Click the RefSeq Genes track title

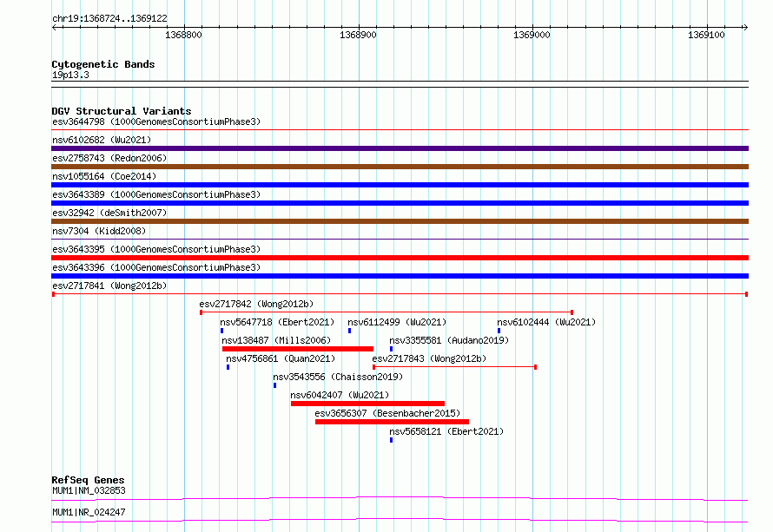(x=88, y=480)
